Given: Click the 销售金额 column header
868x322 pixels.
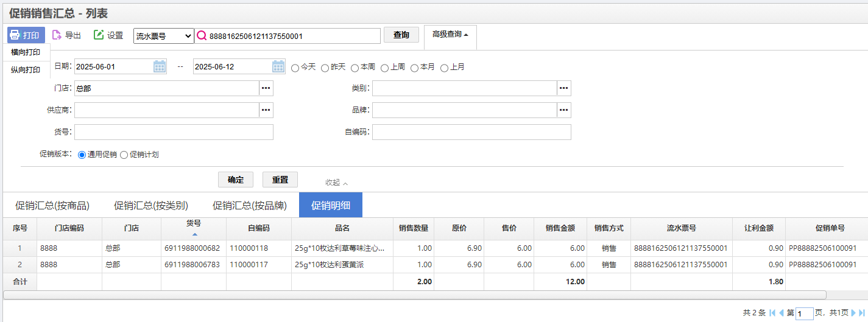Looking at the screenshot, I should [x=560, y=228].
